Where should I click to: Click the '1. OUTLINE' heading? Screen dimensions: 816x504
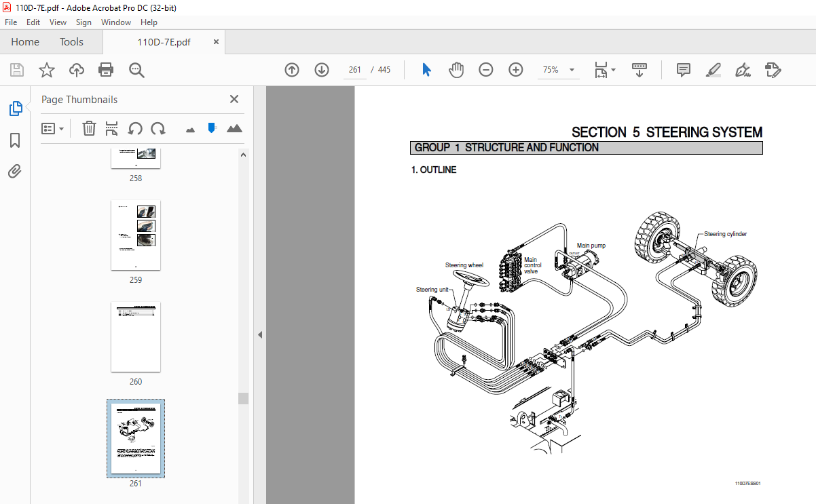434,170
